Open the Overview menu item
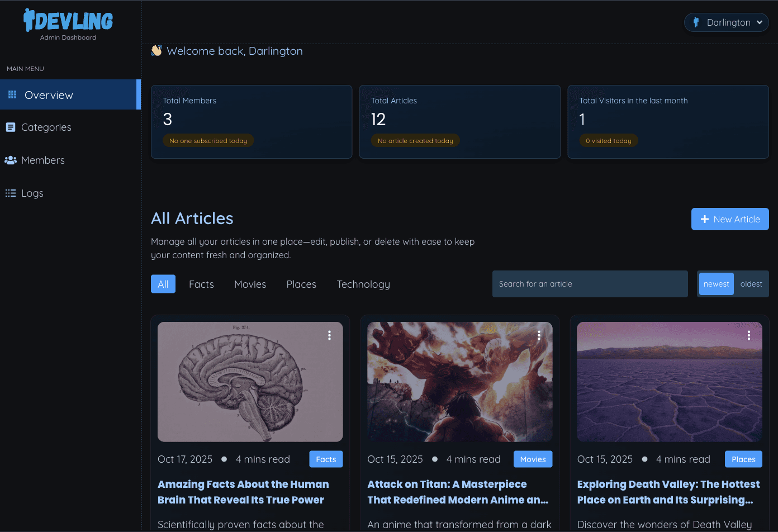Viewport: 778px width, 532px height. 70,94
